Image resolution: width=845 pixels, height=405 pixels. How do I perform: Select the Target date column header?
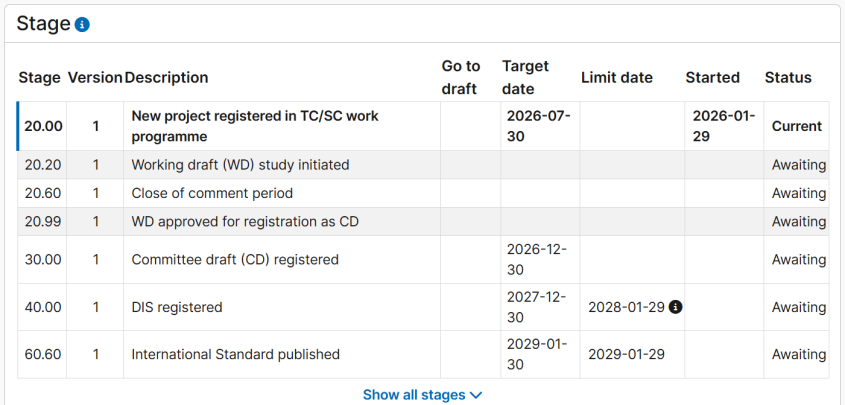tap(525, 77)
